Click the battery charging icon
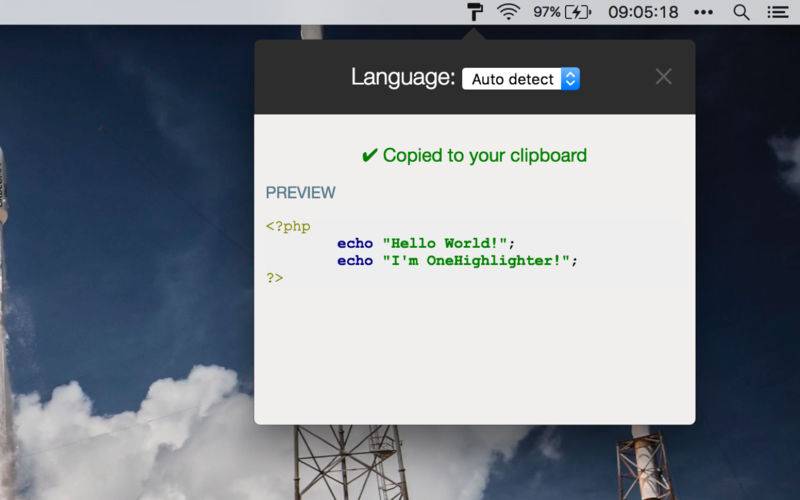This screenshot has height=500, width=800. [578, 12]
